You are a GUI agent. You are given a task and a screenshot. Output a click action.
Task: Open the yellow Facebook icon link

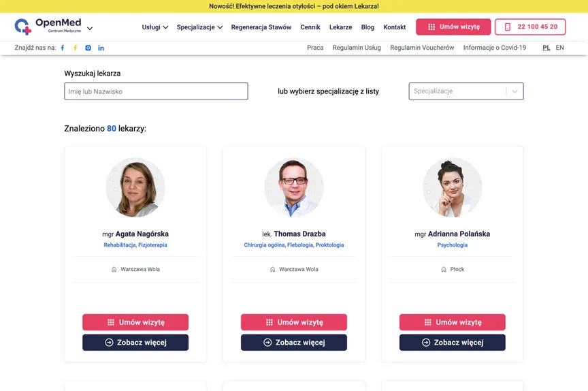[x=76, y=48]
